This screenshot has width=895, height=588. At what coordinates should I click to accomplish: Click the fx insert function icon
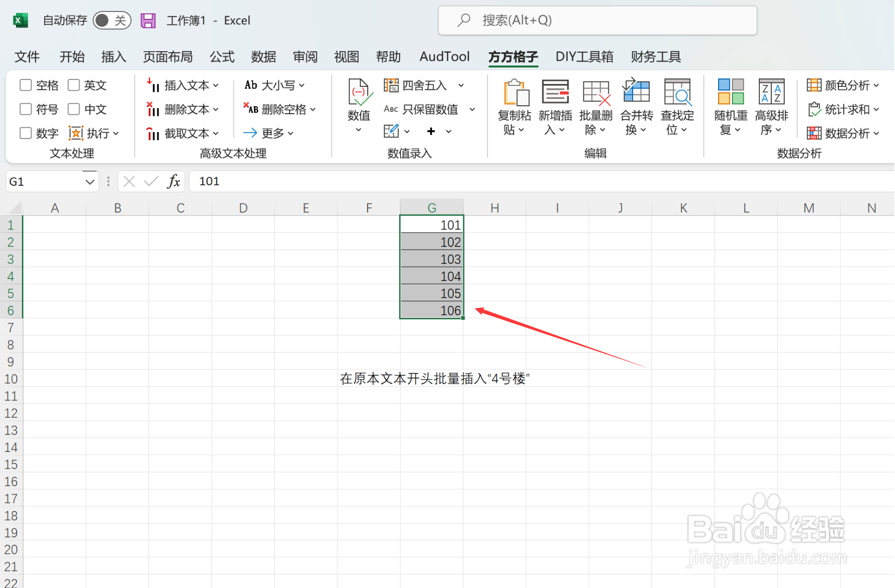tap(173, 182)
